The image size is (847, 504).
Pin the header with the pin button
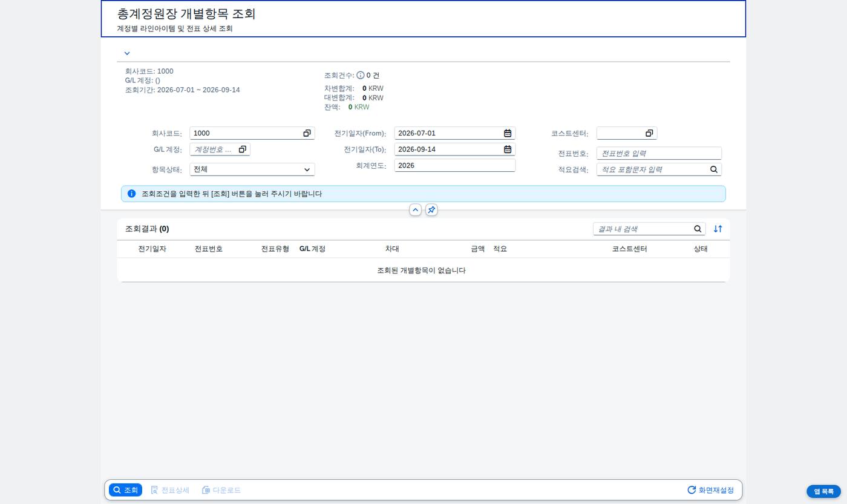(431, 210)
